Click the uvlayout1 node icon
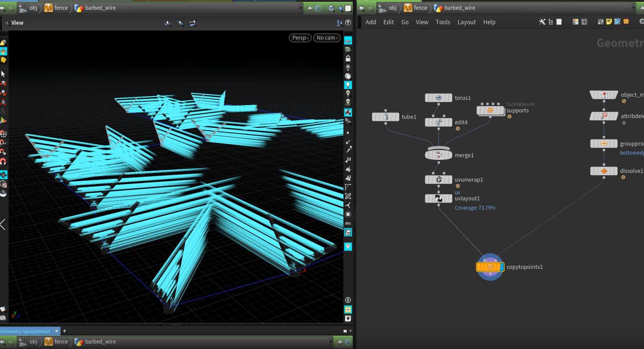Viewport: 644px width, 349px height. point(438,199)
